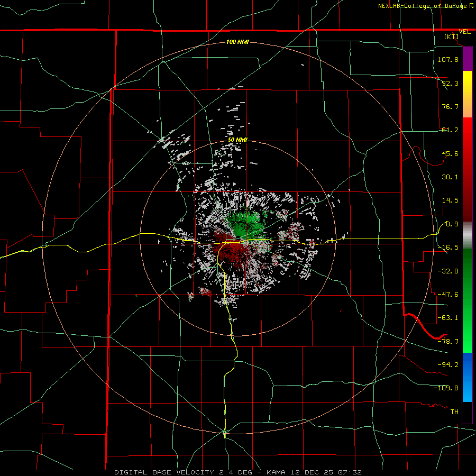476x476 pixels.
Task: Click the 50 NMI range ring label
Action: pos(237,140)
